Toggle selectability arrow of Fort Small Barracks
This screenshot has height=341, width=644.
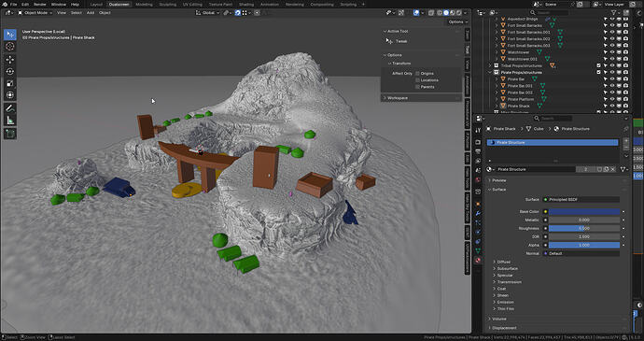point(606,25)
